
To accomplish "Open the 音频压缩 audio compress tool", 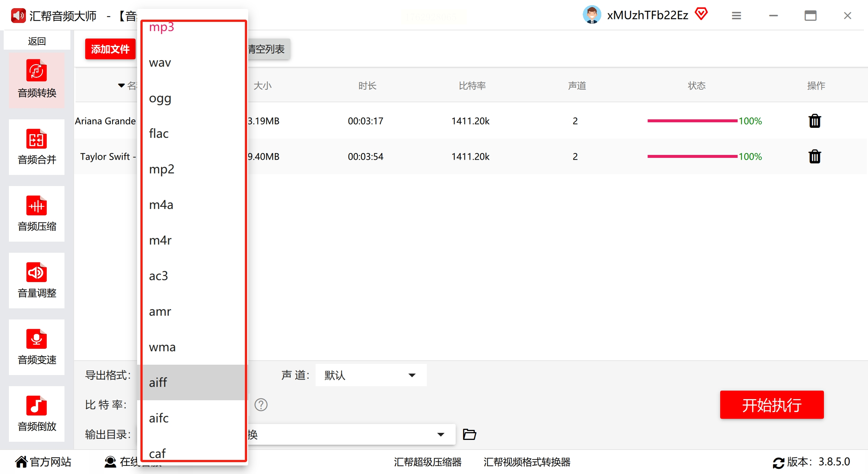I will click(37, 213).
